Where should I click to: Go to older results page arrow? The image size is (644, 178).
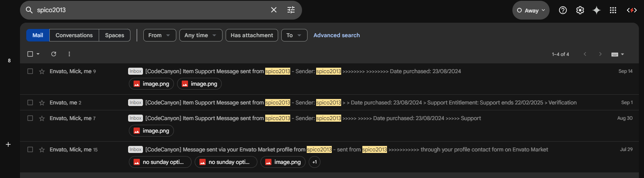pyautogui.click(x=600, y=54)
